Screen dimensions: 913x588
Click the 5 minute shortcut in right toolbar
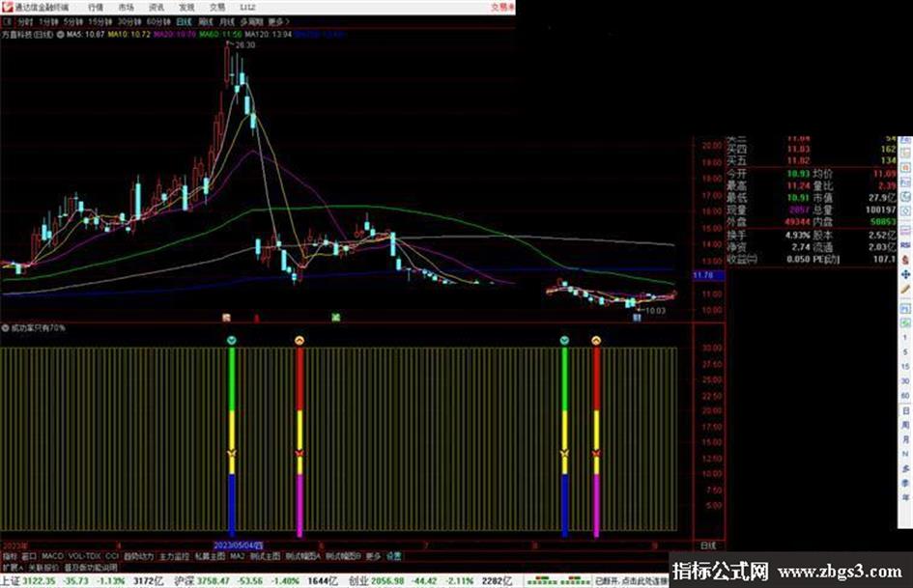click(x=905, y=351)
